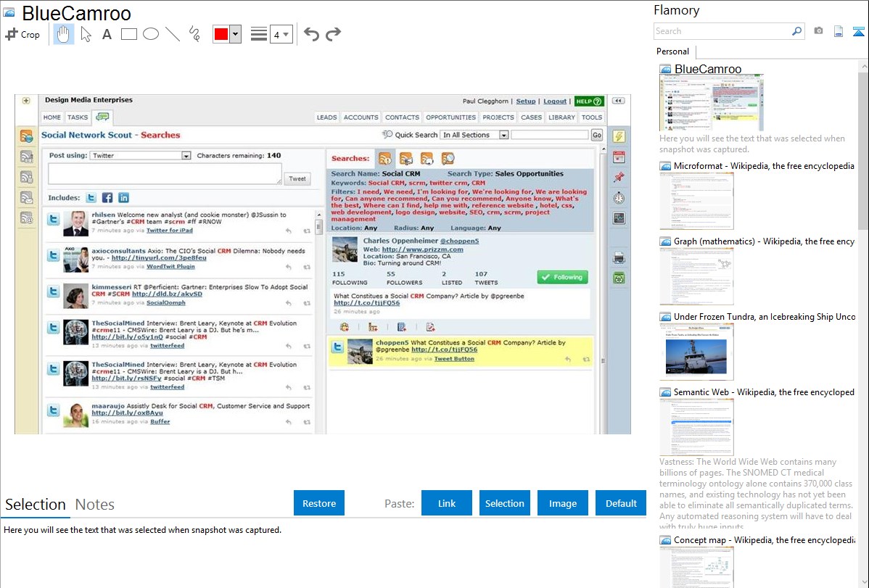The height and width of the screenshot is (588, 869).
Task: Open the TASKS tab in the snapshot
Action: 78,117
